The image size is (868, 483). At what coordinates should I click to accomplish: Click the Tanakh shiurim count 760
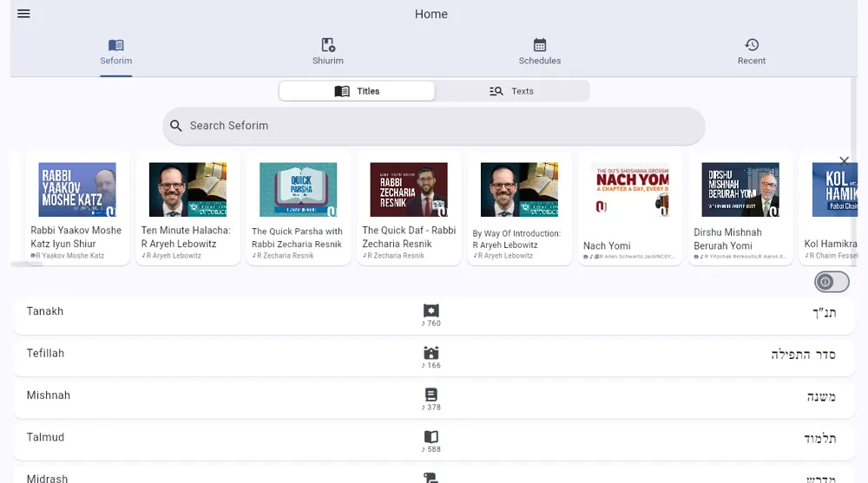click(x=431, y=323)
